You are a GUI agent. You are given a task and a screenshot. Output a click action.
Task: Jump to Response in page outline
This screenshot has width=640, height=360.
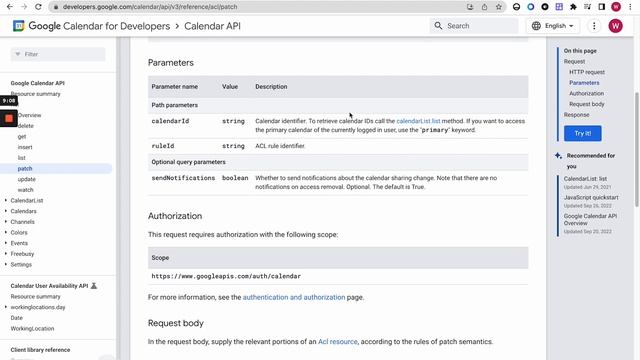[x=576, y=115]
